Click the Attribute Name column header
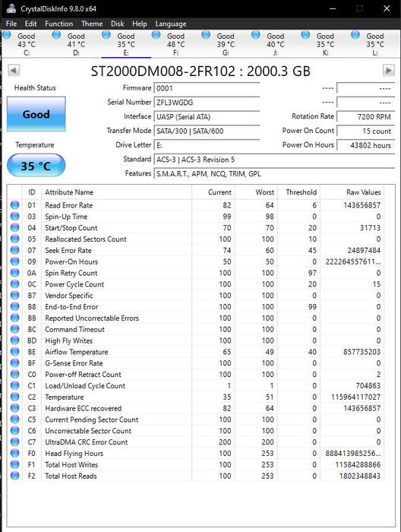This screenshot has height=532, width=401. pos(116,192)
